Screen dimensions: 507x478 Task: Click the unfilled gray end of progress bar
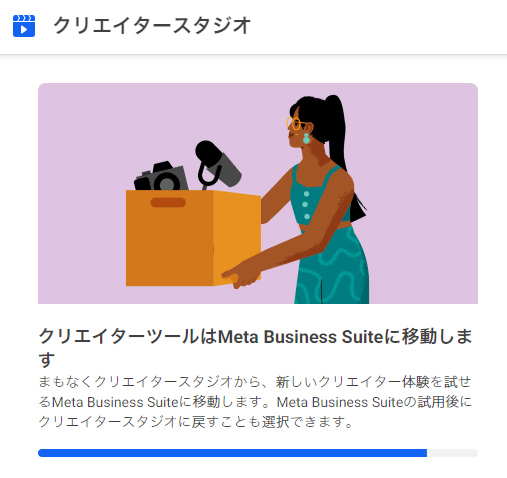pyautogui.click(x=452, y=453)
